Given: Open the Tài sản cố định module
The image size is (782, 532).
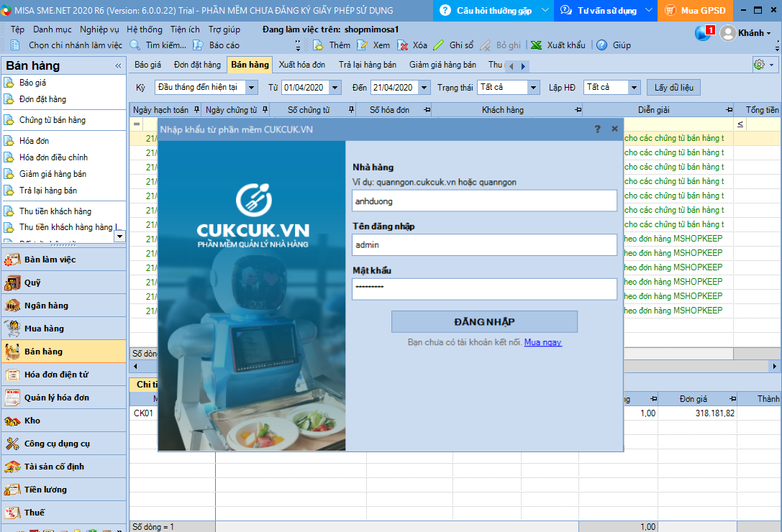Looking at the screenshot, I should tap(64, 466).
